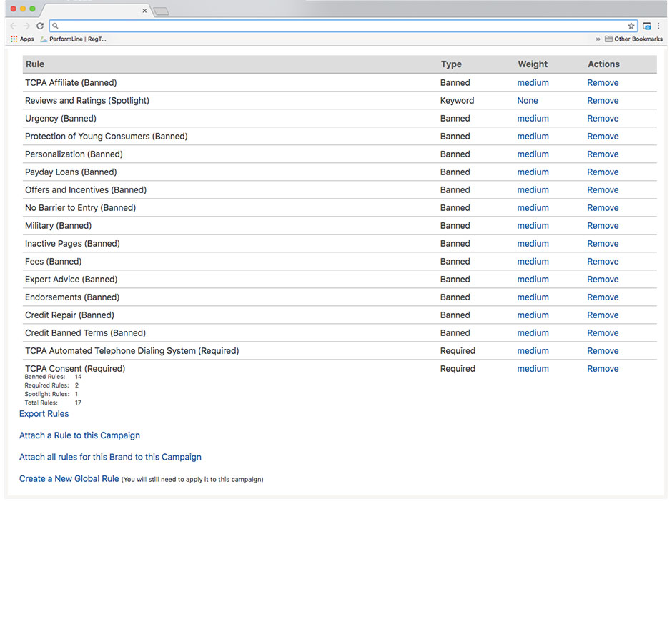The width and height of the screenshot is (672, 617).
Task: Show hidden bookmarks with the double chevron
Action: click(598, 39)
